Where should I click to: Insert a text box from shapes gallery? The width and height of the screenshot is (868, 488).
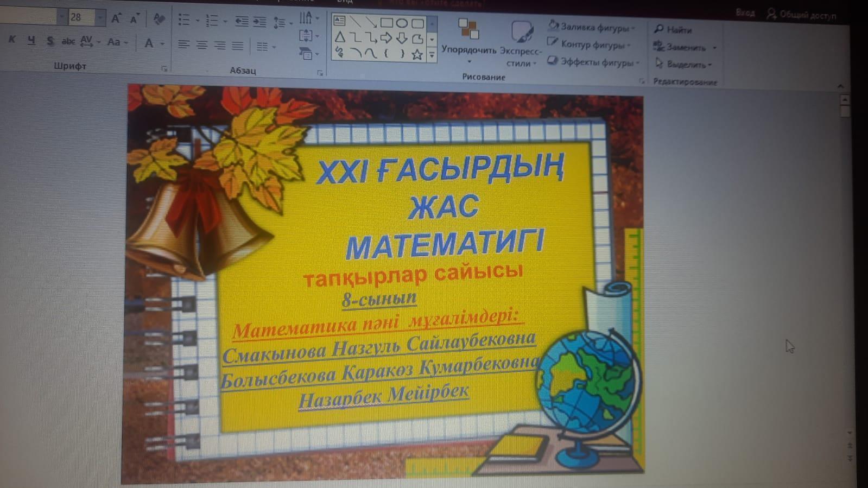(x=339, y=21)
